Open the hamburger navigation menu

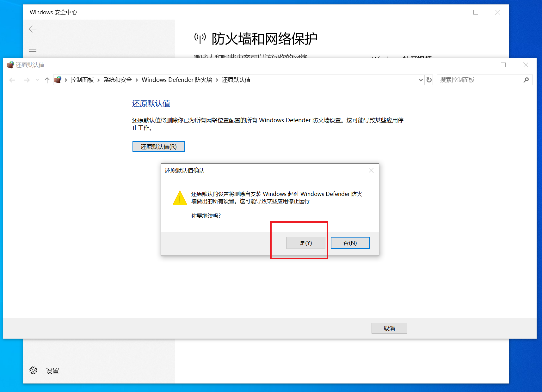point(33,50)
